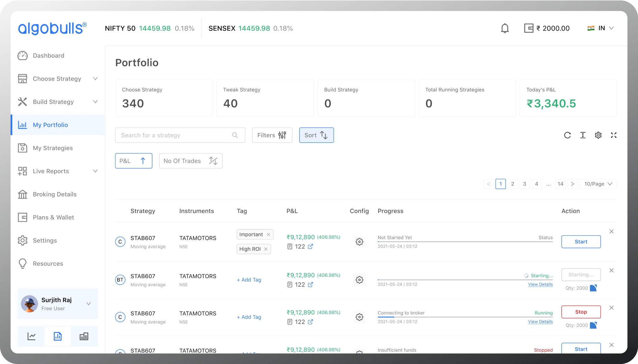
Task: Select the table layout view icon
Action: tap(84, 336)
